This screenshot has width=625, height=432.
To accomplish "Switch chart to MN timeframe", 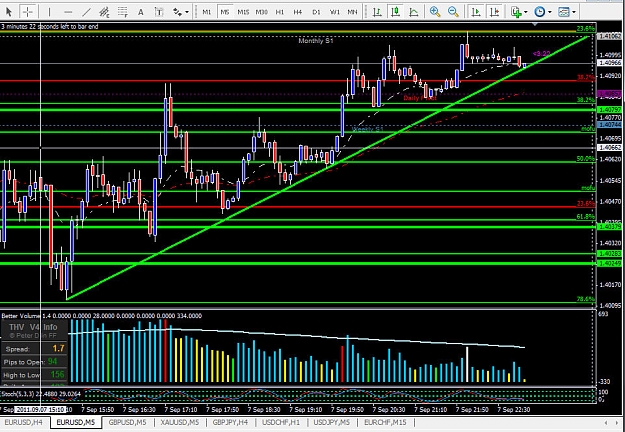I will click(352, 12).
